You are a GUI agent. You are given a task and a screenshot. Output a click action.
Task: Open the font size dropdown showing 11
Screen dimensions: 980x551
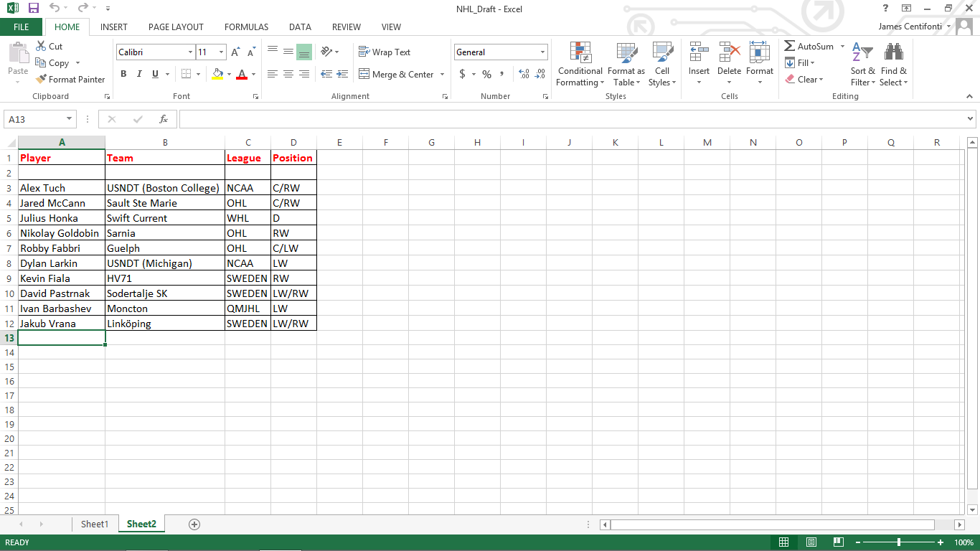[x=221, y=52]
